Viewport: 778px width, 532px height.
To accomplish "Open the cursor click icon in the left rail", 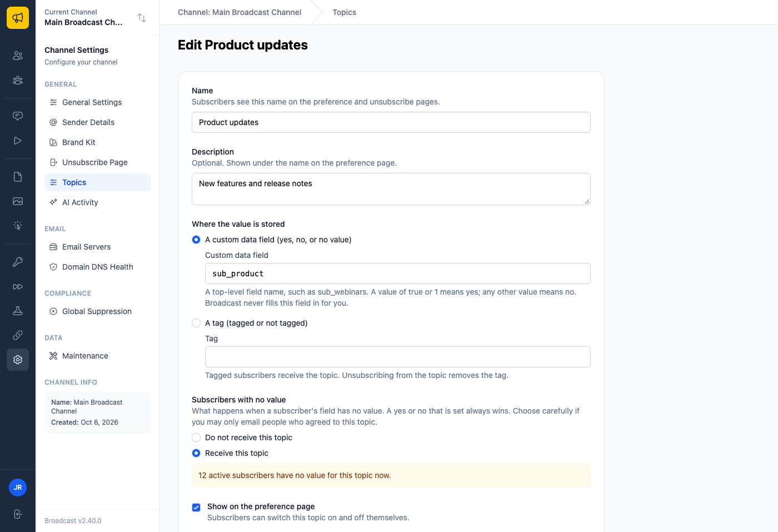I will tap(18, 226).
